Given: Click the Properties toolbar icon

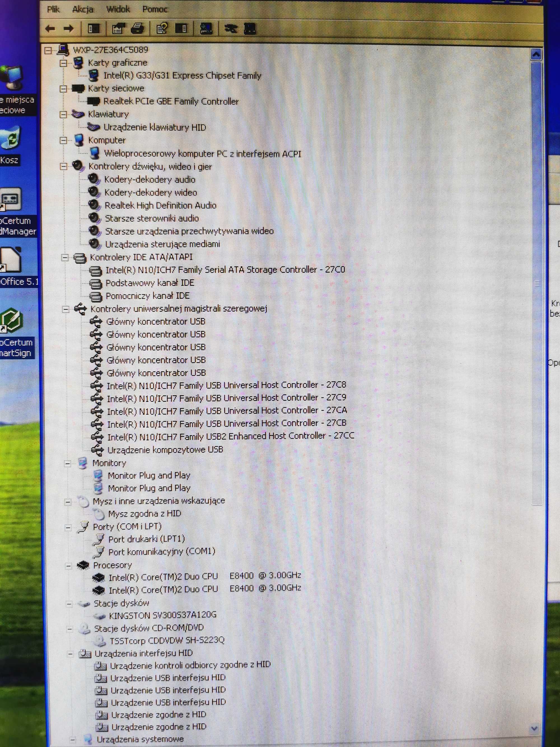Looking at the screenshot, I should [118, 29].
